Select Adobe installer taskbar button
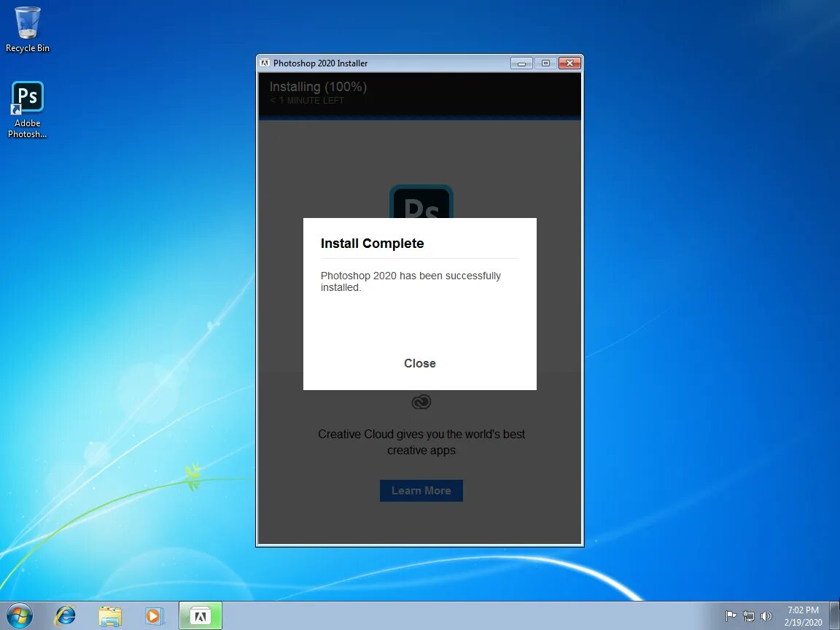Screen dimensions: 840x630 point(200,616)
